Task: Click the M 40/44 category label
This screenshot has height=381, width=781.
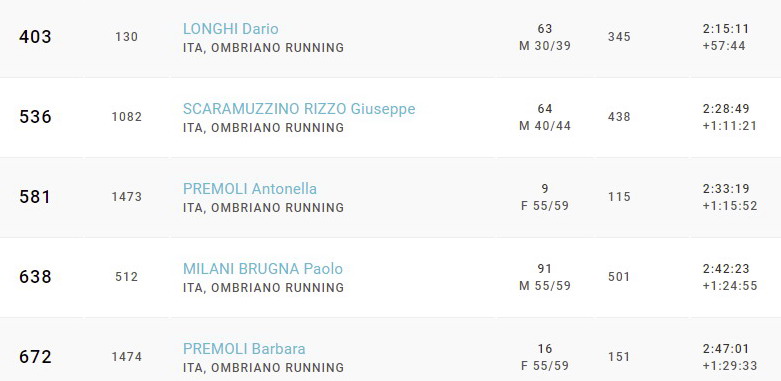Action: pyautogui.click(x=545, y=126)
